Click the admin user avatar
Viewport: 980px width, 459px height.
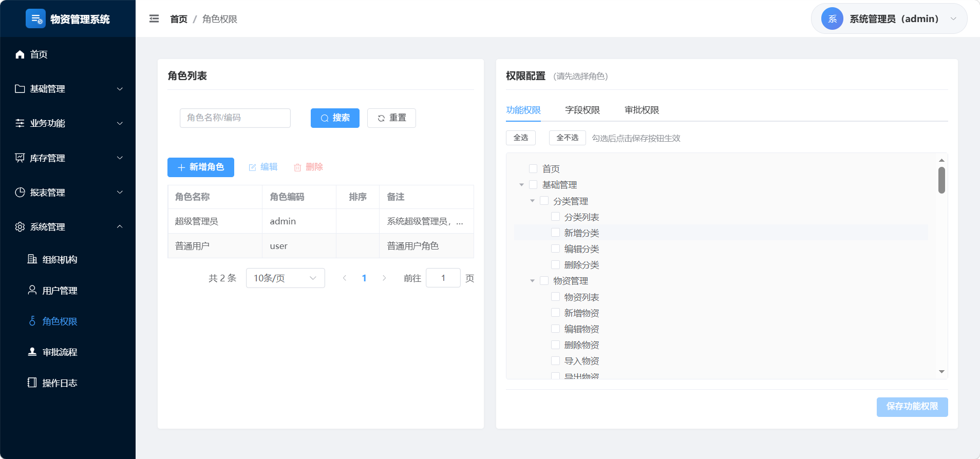(x=832, y=19)
